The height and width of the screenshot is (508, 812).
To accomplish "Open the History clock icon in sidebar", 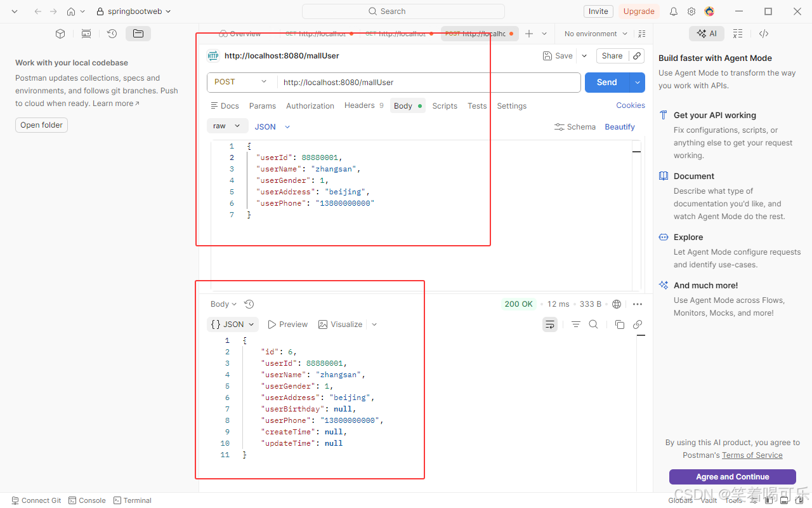I will coord(112,34).
